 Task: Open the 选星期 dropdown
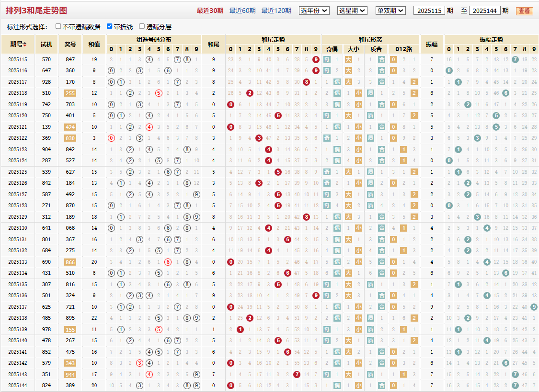point(352,11)
